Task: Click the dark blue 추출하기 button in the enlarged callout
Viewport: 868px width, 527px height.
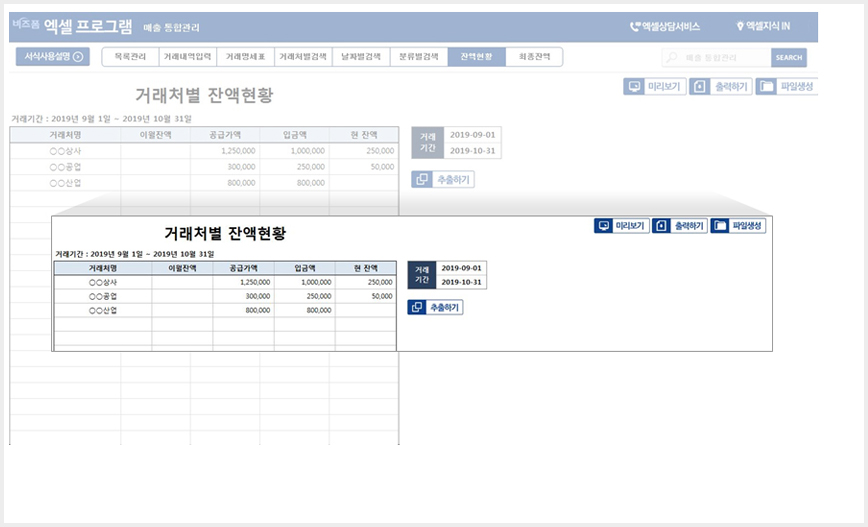Action: pos(435,307)
